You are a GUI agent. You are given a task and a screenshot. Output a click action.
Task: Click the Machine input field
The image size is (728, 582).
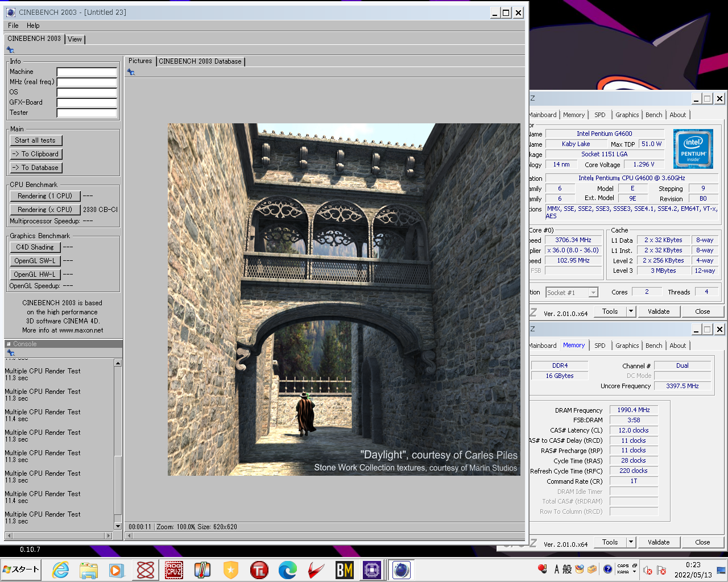(x=86, y=72)
